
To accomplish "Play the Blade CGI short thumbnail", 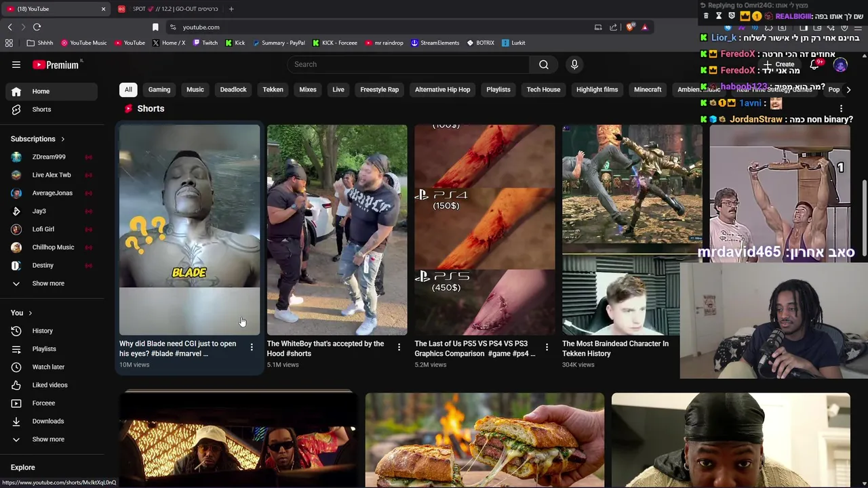I will click(189, 230).
